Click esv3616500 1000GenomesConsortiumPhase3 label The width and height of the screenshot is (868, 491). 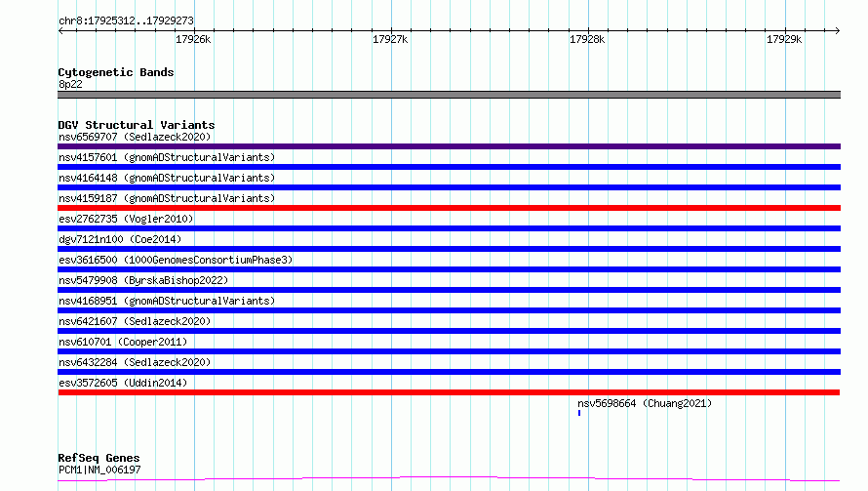(x=176, y=260)
